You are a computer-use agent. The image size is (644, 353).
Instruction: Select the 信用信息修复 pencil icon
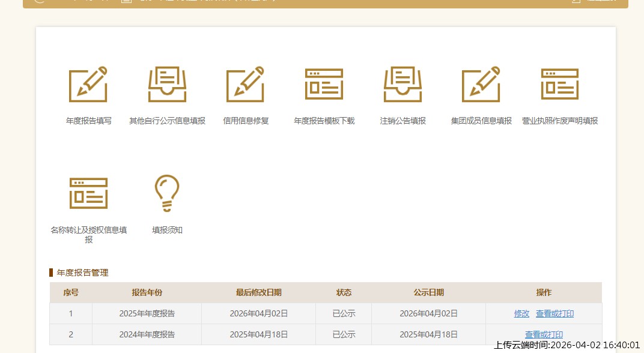(x=245, y=85)
